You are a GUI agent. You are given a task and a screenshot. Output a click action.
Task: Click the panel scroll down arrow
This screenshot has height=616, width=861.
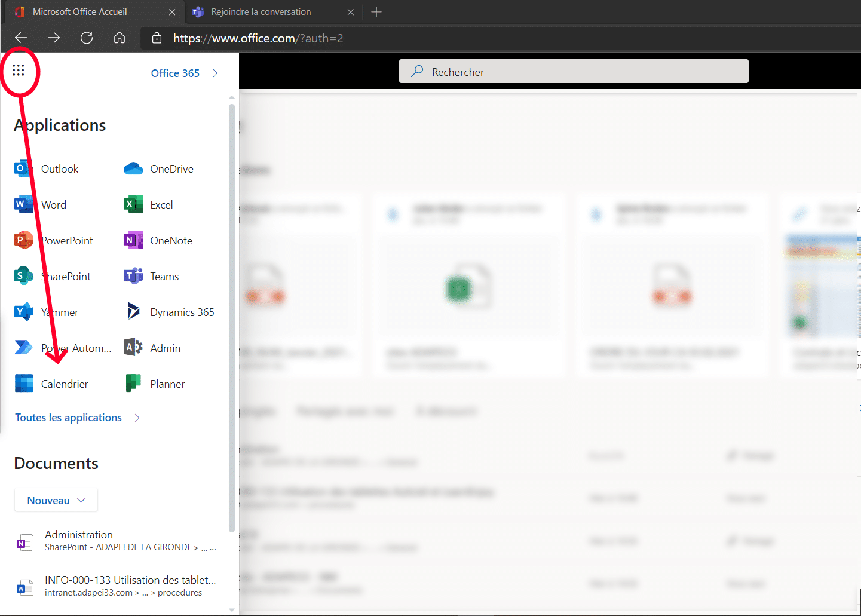click(x=232, y=610)
